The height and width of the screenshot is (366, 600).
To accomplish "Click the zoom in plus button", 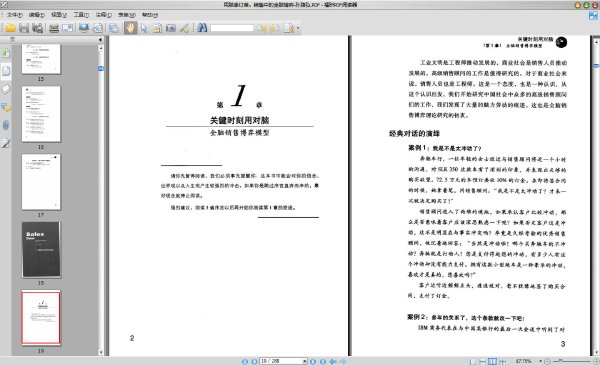I will click(596, 361).
